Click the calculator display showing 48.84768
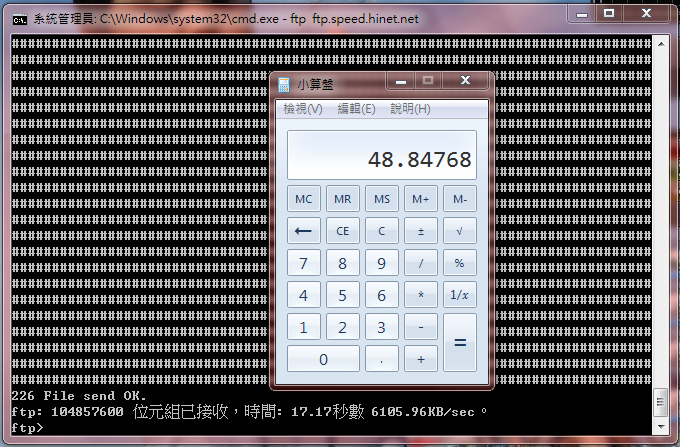Image resolution: width=680 pixels, height=447 pixels. pyautogui.click(x=381, y=158)
